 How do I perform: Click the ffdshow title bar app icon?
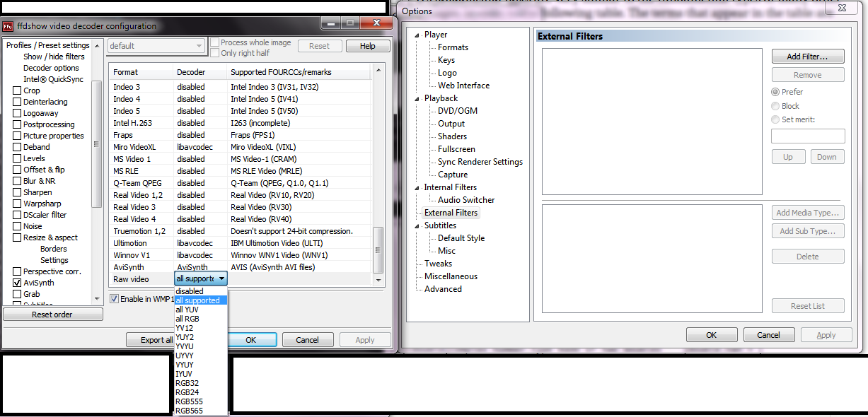(8, 26)
